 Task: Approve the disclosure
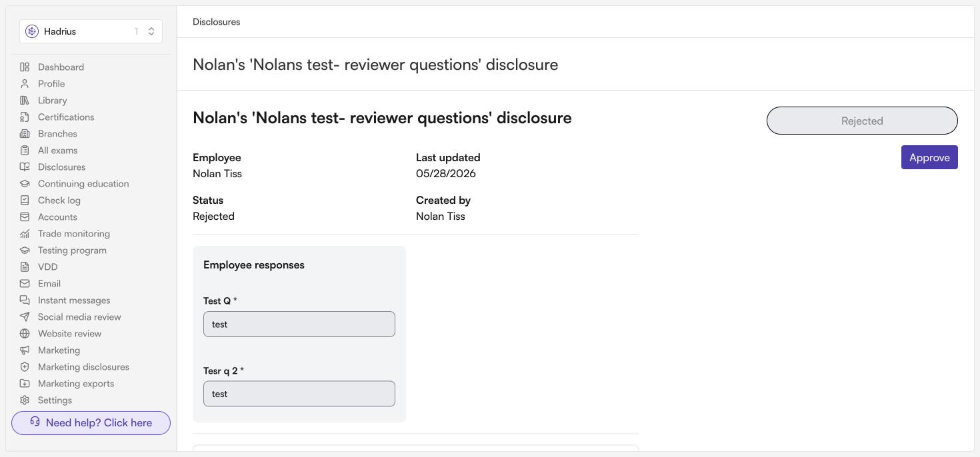pyautogui.click(x=929, y=157)
